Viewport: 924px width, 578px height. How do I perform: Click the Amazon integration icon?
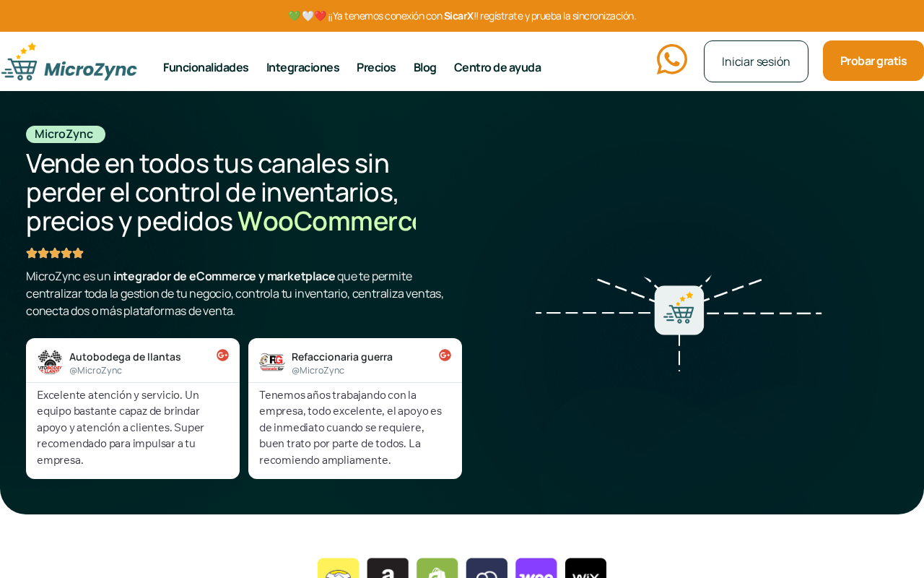[x=388, y=568]
